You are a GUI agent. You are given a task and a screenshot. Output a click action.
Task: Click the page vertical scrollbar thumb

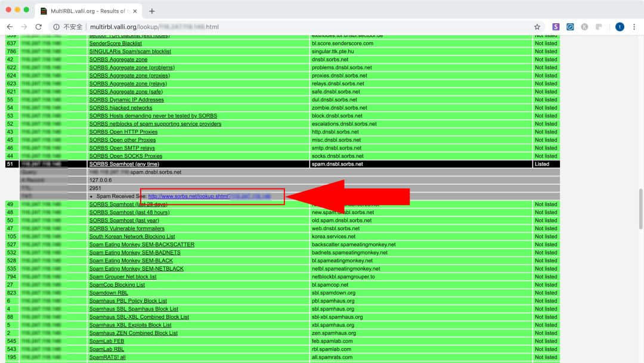pos(640,209)
